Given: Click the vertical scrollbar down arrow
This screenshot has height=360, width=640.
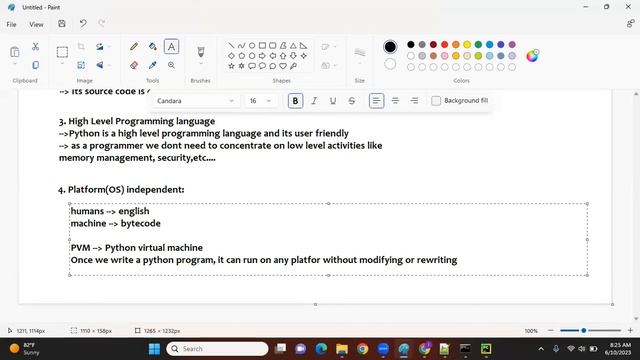Looking at the screenshot, I should (636, 319).
